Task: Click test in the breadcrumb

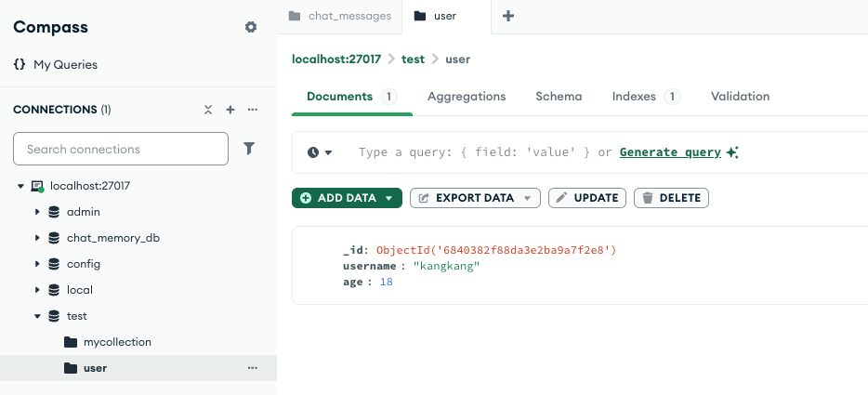Action: [413, 59]
